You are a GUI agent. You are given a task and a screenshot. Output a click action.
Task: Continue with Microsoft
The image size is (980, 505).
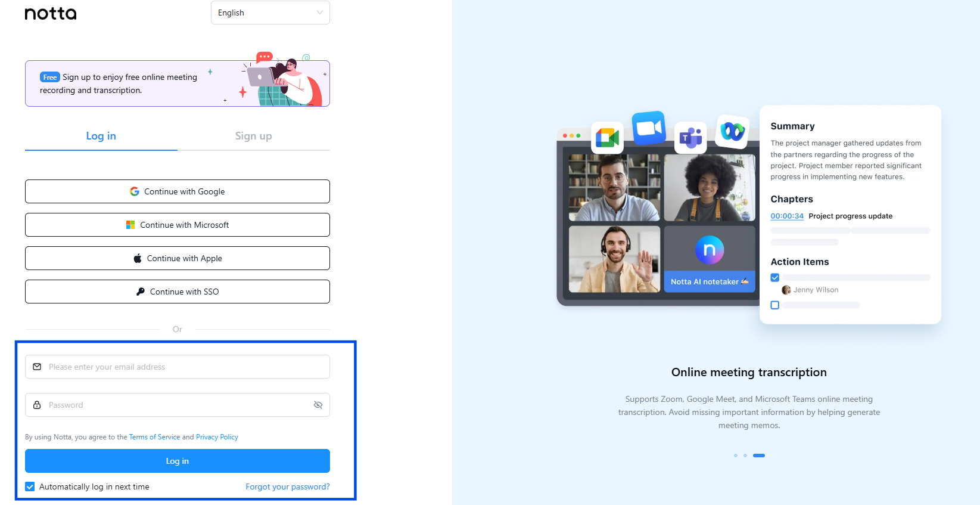pyautogui.click(x=178, y=225)
